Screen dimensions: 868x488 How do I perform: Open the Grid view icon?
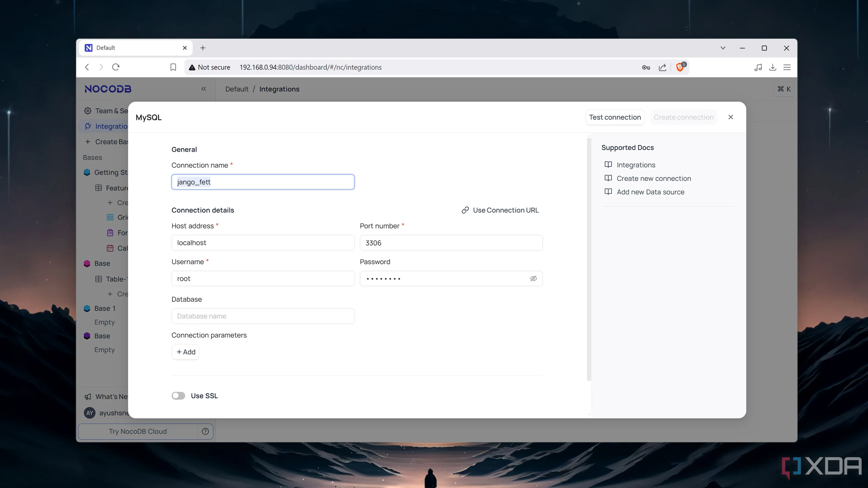pos(110,217)
